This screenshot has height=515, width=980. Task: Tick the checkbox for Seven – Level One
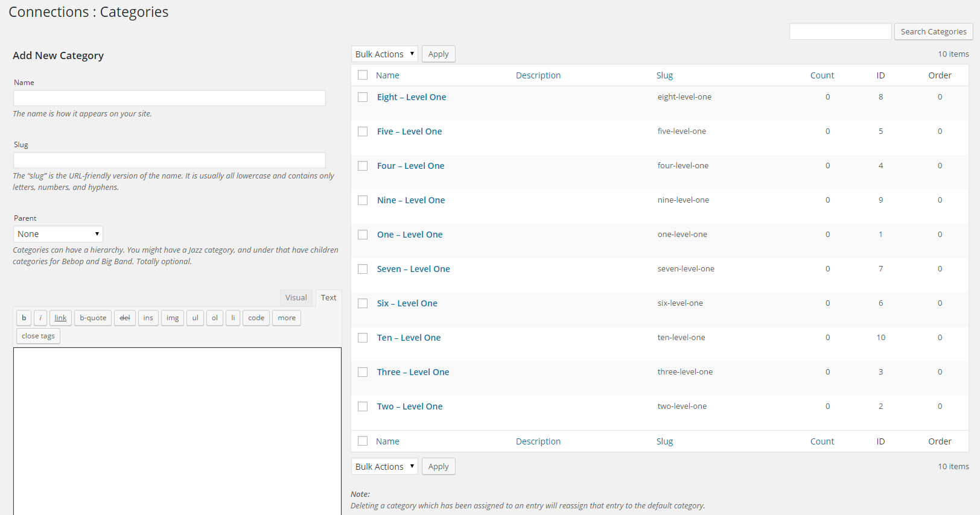click(363, 269)
